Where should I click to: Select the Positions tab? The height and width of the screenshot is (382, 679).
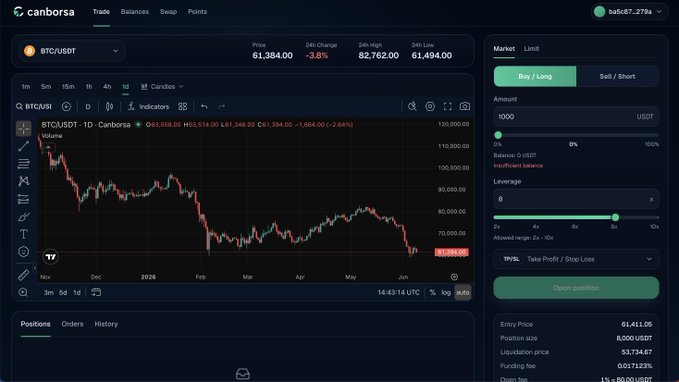click(x=36, y=324)
